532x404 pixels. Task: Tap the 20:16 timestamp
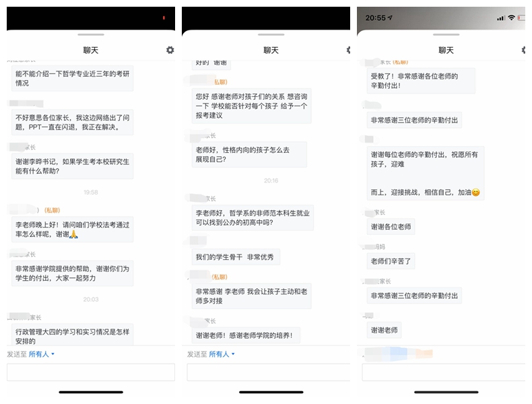pos(271,180)
